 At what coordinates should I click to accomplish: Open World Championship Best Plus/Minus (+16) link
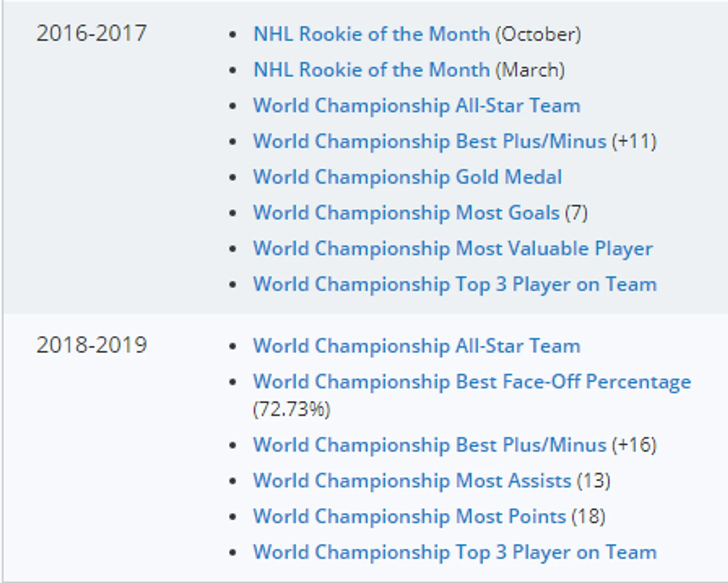[429, 445]
